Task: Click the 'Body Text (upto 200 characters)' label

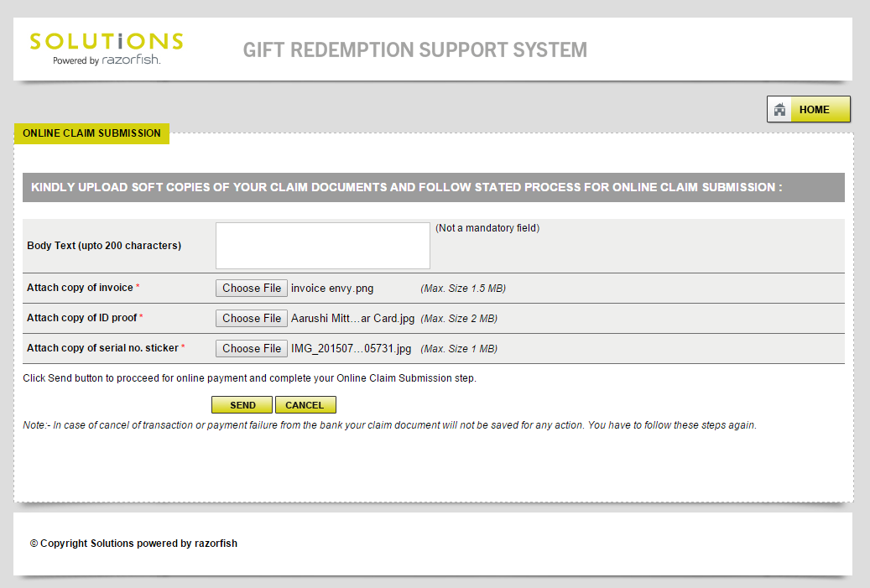Action: pos(104,246)
